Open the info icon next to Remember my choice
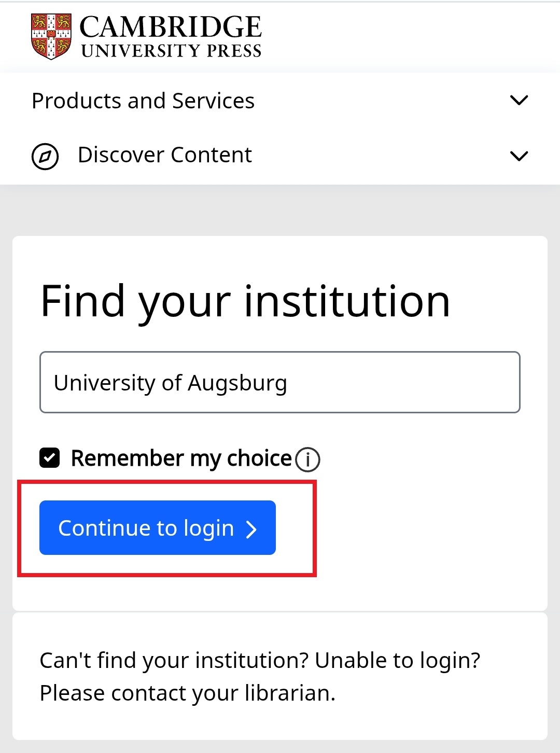The width and height of the screenshot is (560, 753). coord(307,459)
